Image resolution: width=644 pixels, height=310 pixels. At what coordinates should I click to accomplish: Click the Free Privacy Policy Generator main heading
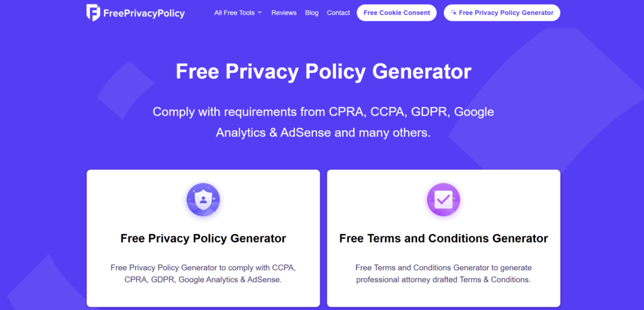pyautogui.click(x=323, y=72)
